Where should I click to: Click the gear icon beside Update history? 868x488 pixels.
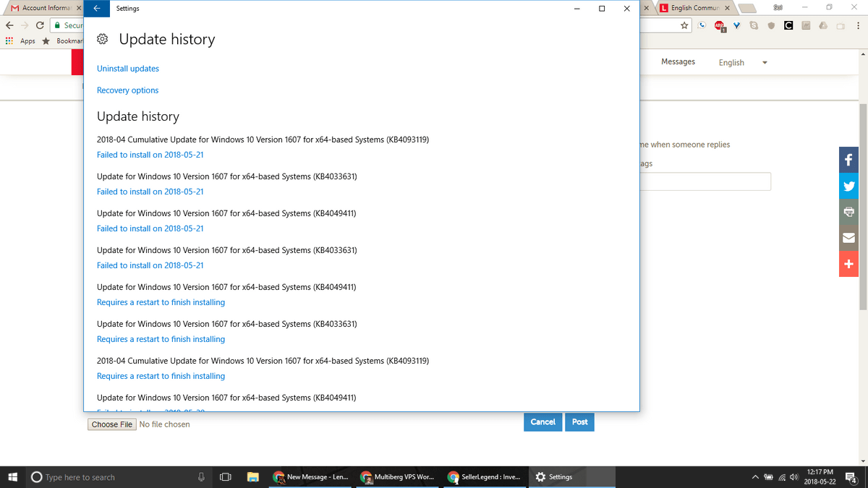tap(102, 39)
